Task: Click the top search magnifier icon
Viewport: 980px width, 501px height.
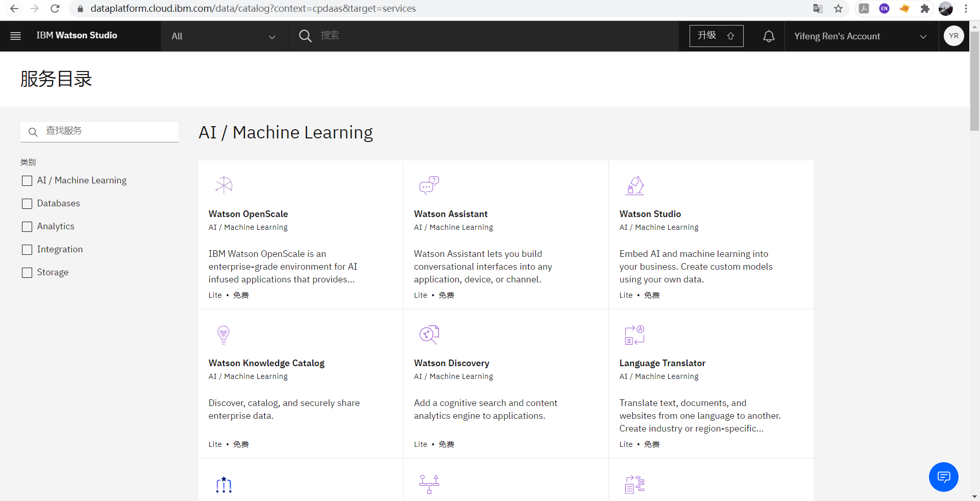Action: [x=305, y=36]
